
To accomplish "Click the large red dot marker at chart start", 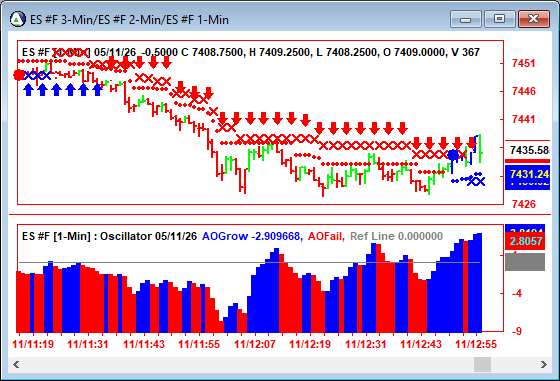I will (19, 75).
